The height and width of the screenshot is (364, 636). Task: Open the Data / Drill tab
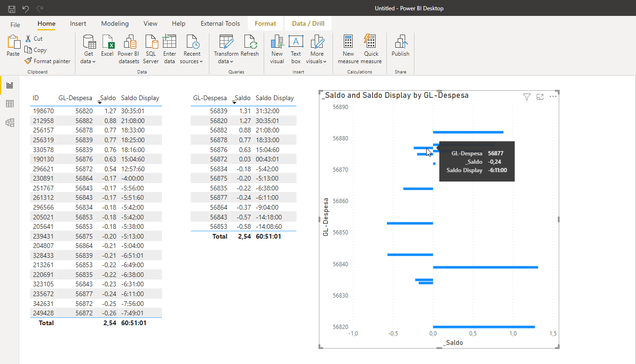308,23
